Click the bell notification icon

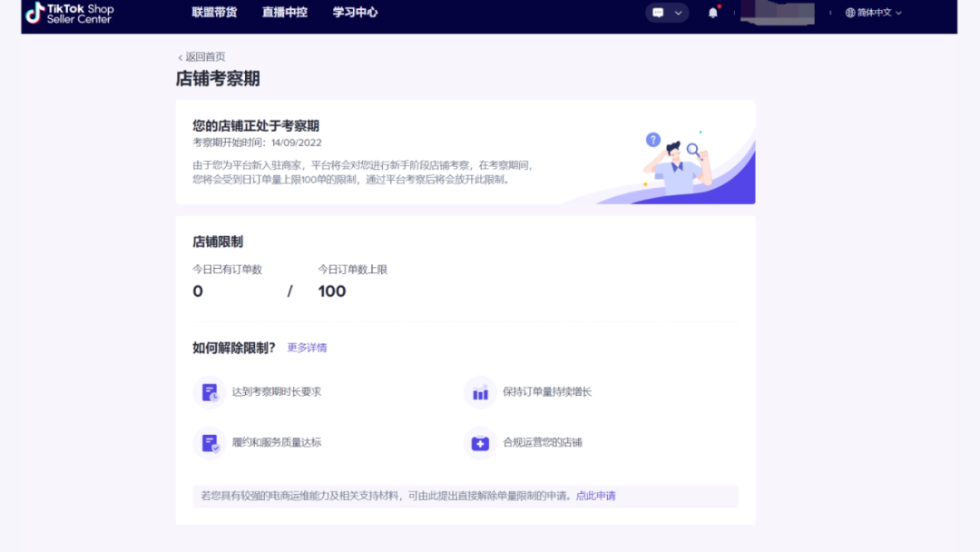pyautogui.click(x=712, y=12)
